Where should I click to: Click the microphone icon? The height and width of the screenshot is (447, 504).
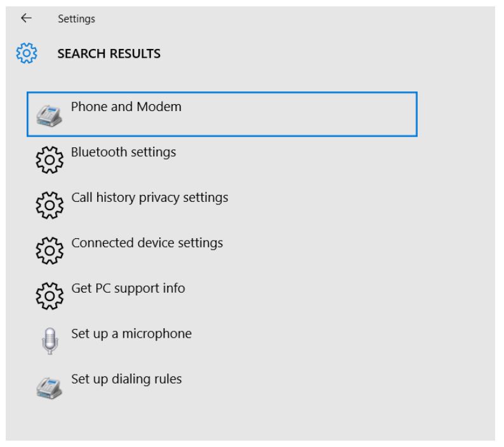[x=49, y=340]
